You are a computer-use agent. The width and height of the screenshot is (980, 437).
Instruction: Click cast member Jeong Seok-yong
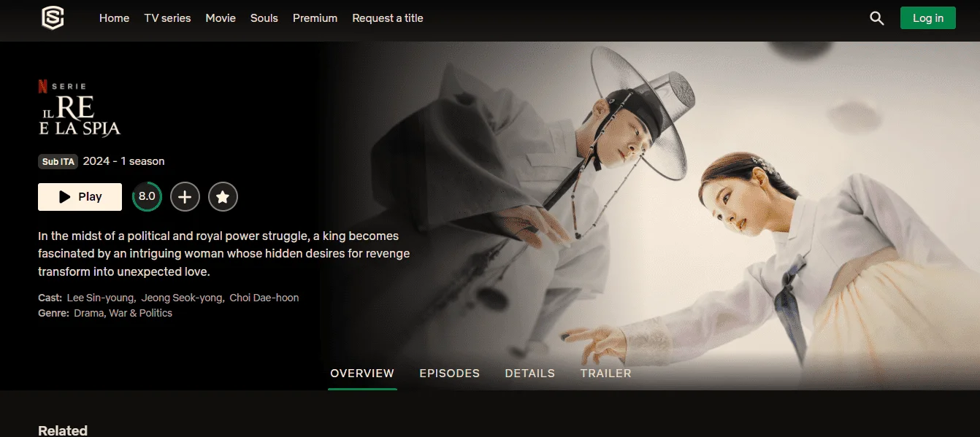point(183,298)
